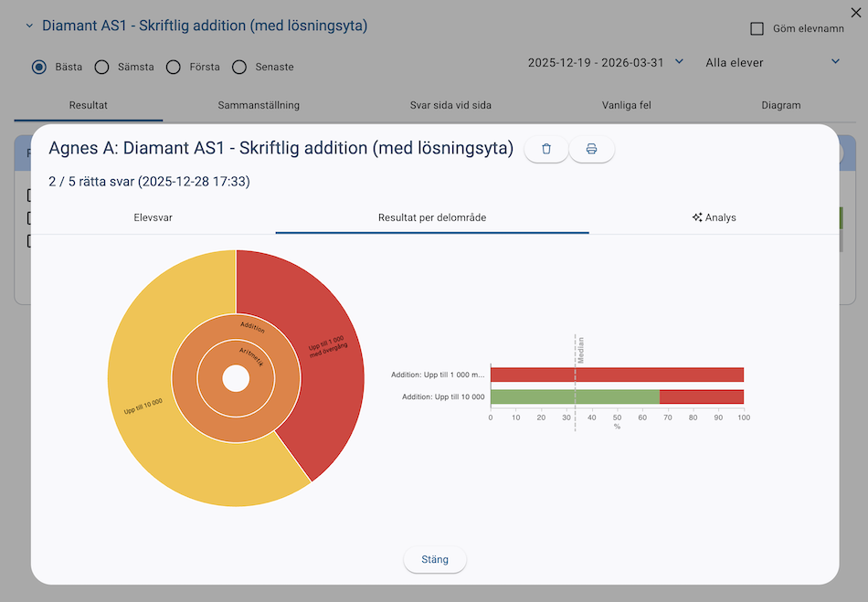
Task: Select the Bästa radio button
Action: (39, 67)
